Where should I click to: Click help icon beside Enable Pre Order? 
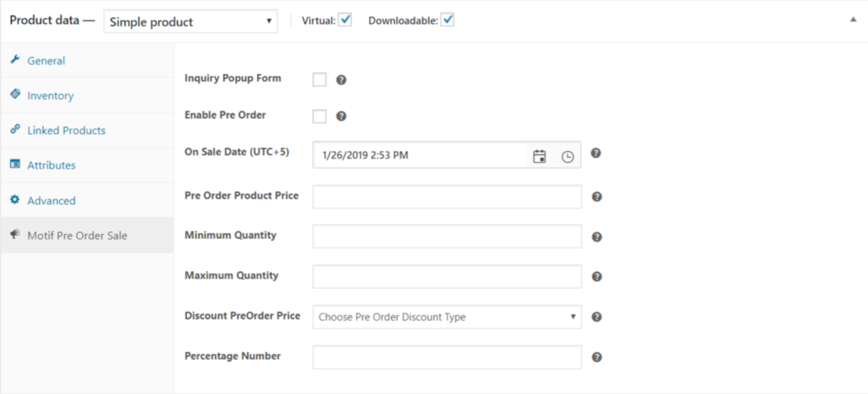point(342,116)
